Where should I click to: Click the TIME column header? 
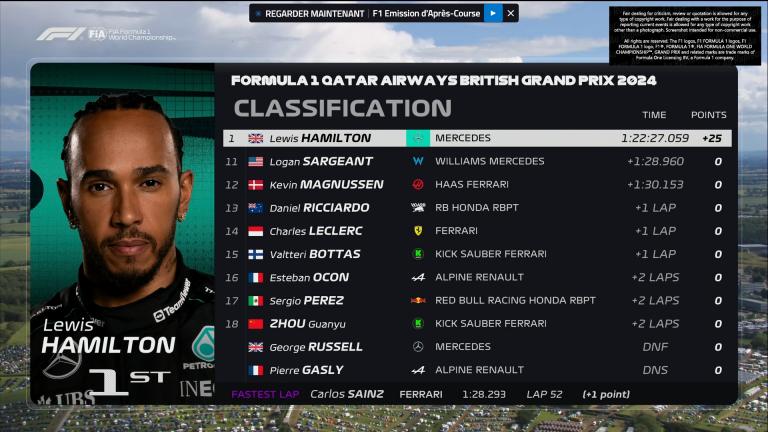tap(654, 115)
